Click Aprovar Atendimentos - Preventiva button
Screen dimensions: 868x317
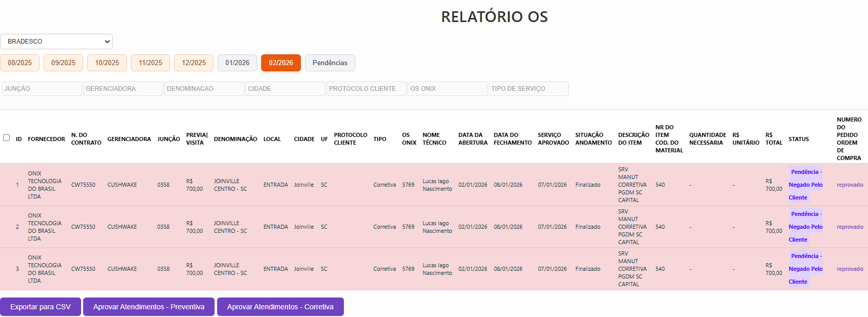click(x=149, y=307)
